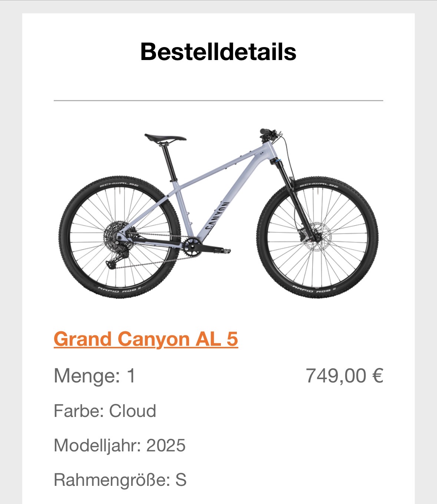Click the Farbe: Cloud line
This screenshot has width=437, height=504.
(105, 411)
